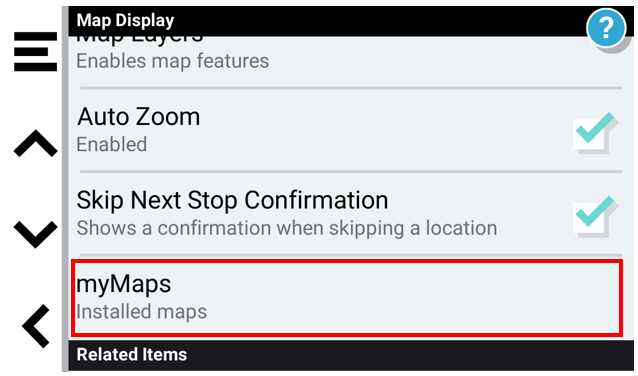Disable the Auto Zoom checkbox
638x376 pixels.
(x=595, y=133)
